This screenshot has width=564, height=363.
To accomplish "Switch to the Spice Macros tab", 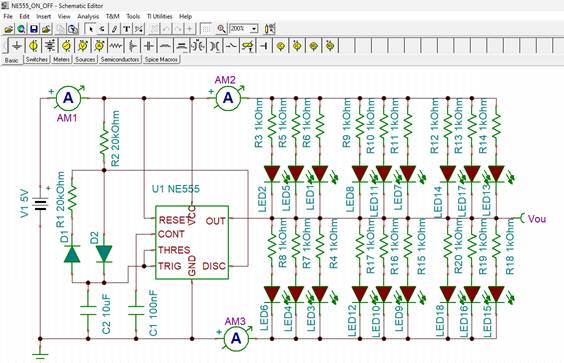I will (161, 59).
